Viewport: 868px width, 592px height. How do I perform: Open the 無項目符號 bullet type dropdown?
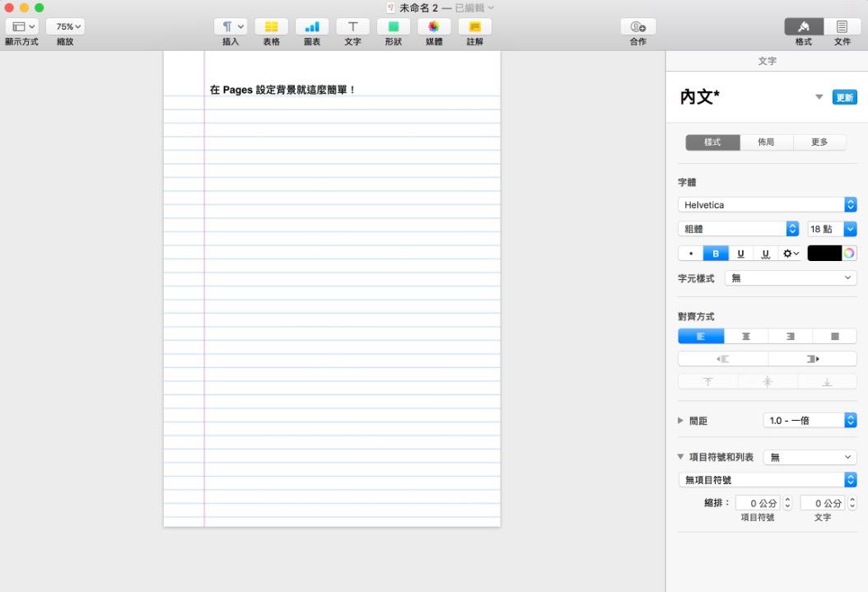click(x=768, y=480)
